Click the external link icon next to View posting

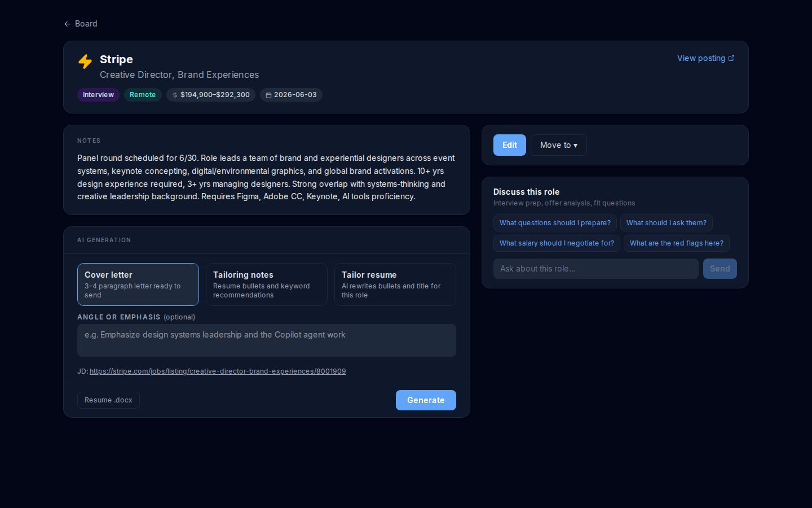(731, 58)
